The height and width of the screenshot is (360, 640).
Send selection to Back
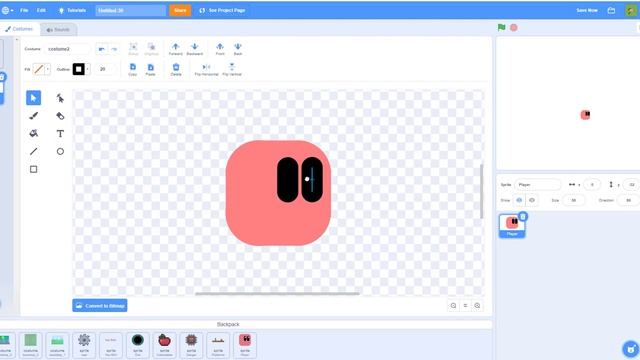tap(238, 49)
